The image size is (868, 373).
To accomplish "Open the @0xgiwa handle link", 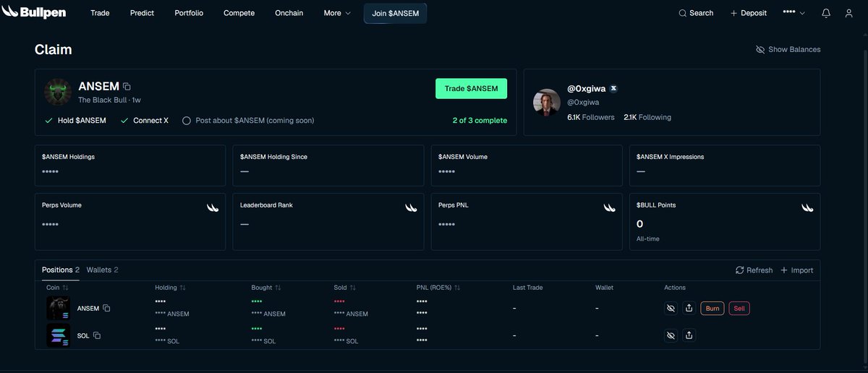I will point(583,102).
